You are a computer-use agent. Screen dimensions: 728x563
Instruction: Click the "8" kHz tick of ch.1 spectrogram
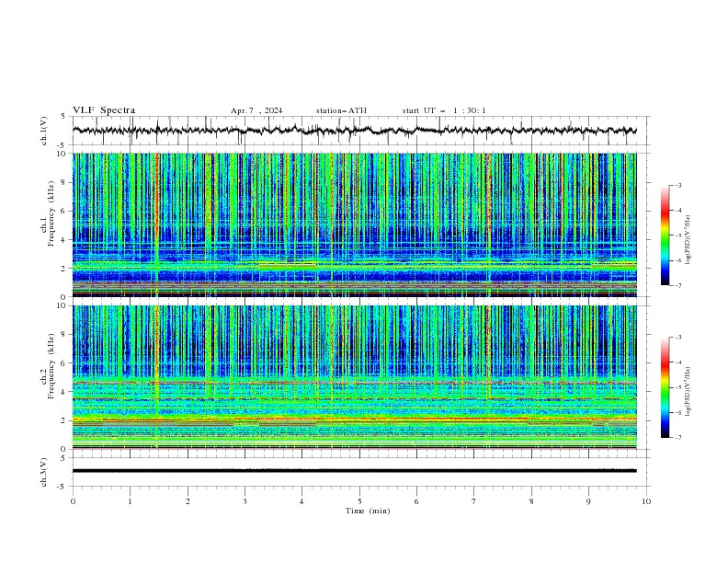point(65,182)
